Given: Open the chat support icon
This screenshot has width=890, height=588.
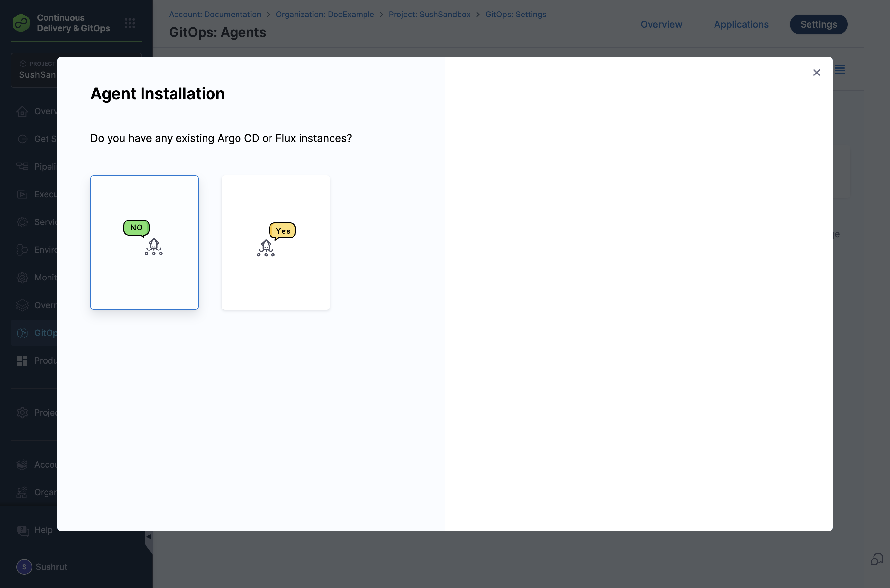Looking at the screenshot, I should 877,559.
